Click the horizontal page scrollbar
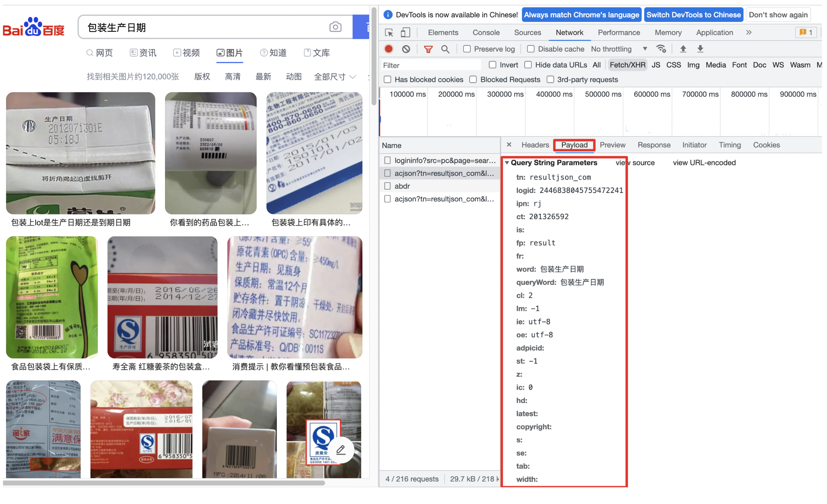Viewport: 827px width, 504px height. 164,483
